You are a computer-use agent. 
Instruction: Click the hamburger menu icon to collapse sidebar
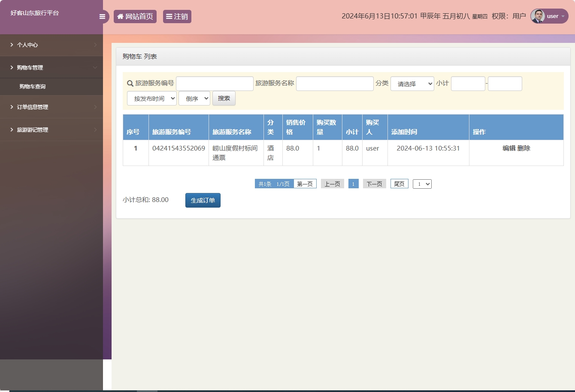point(102,16)
